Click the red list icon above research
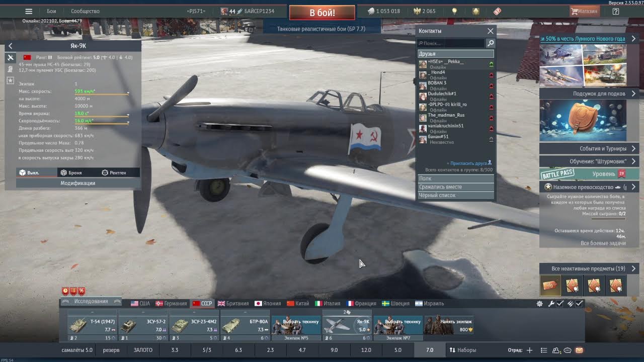 pyautogui.click(x=73, y=291)
